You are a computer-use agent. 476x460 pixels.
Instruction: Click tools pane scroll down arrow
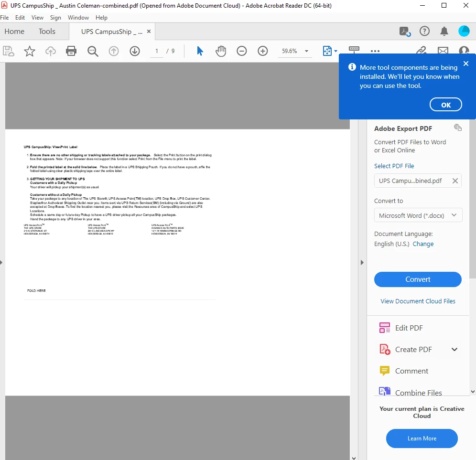coord(473,392)
